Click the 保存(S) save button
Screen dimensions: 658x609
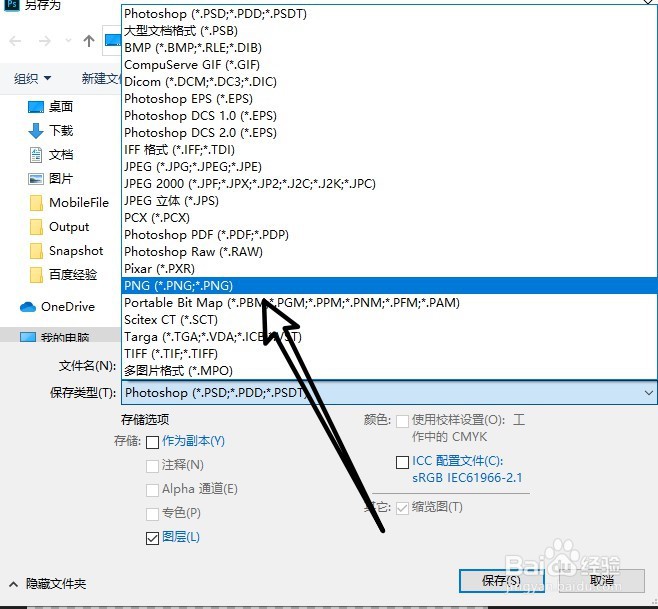click(x=501, y=581)
